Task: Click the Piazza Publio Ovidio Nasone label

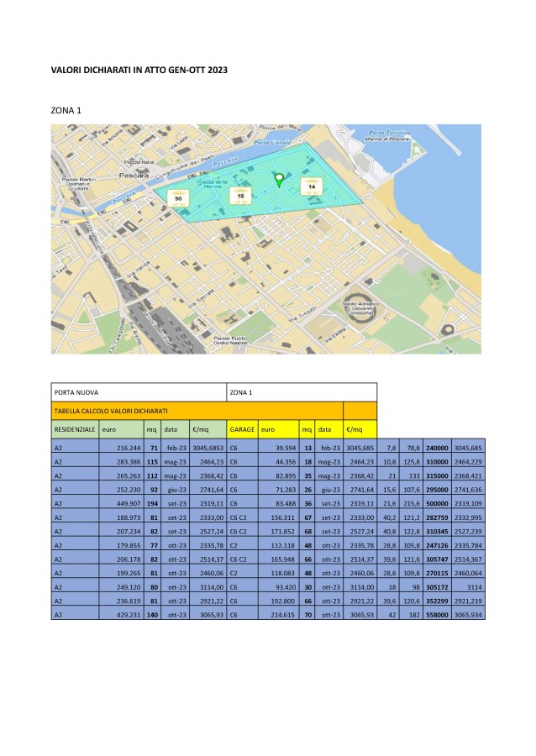Action: point(230,340)
